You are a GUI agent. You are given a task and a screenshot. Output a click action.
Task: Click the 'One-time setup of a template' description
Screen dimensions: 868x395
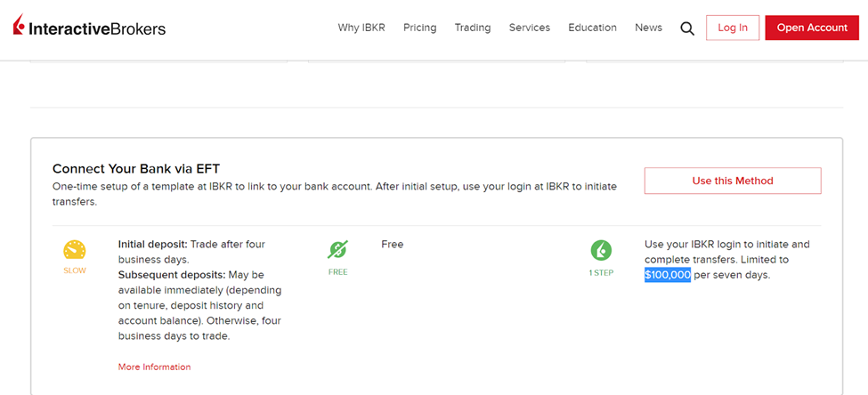(x=335, y=194)
